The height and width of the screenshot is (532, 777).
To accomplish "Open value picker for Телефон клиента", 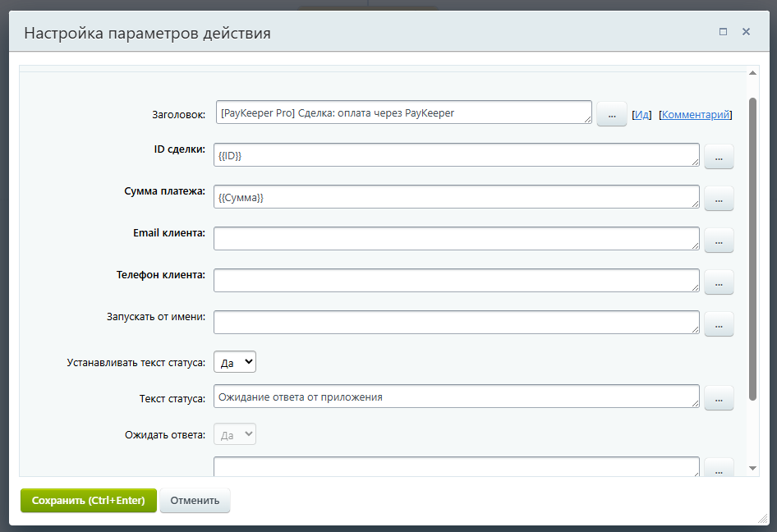I will pos(719,282).
